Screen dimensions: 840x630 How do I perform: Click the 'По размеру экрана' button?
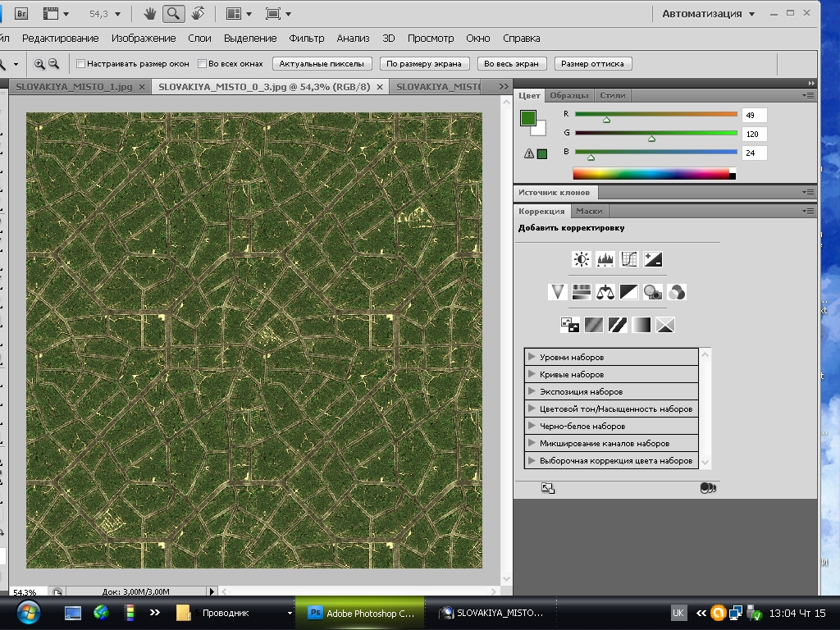tap(425, 63)
